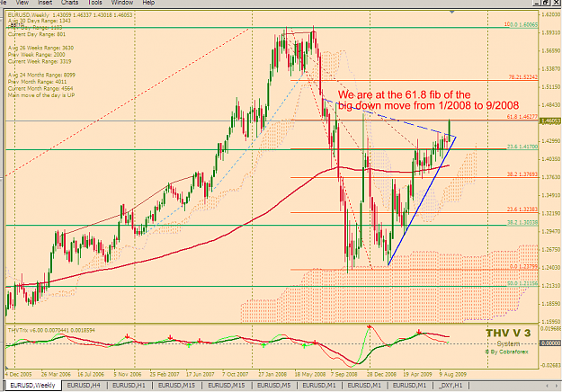
Task: Click the 1.15950 price axis label
Action: coord(550,321)
